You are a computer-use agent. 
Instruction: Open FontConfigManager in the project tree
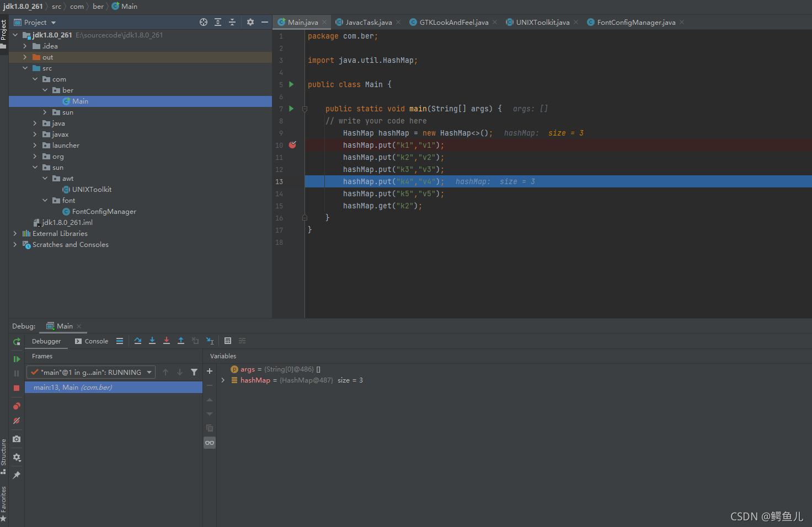pos(104,212)
